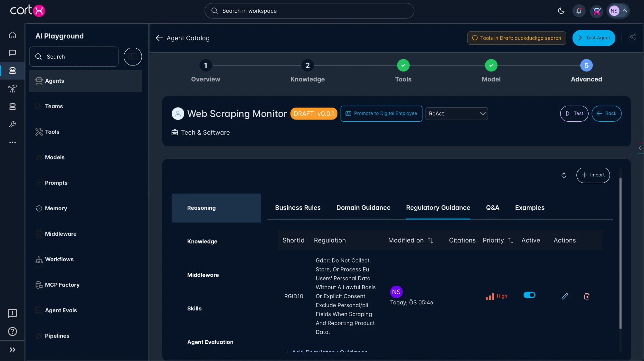Open the robot assistant icon in header
Viewport: 644px width, 361px height.
click(597, 11)
